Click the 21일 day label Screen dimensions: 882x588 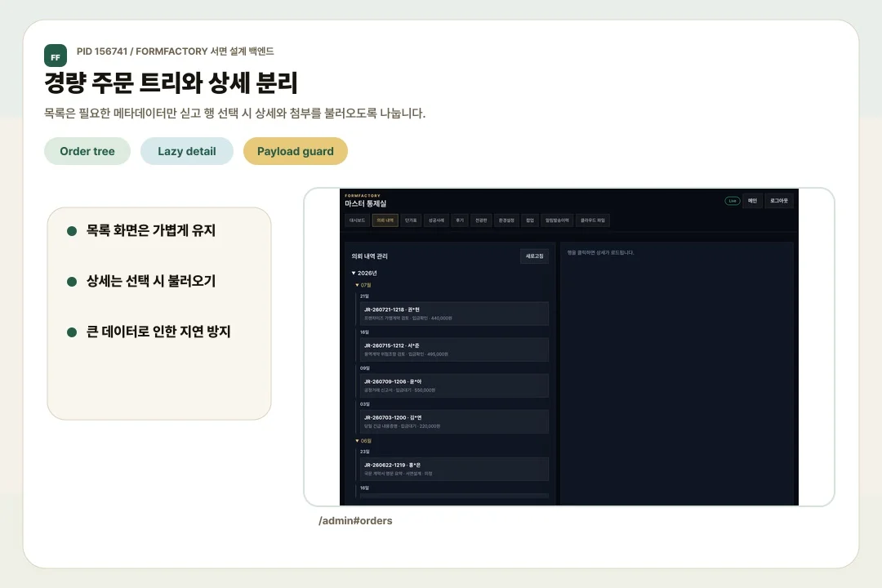(x=364, y=296)
